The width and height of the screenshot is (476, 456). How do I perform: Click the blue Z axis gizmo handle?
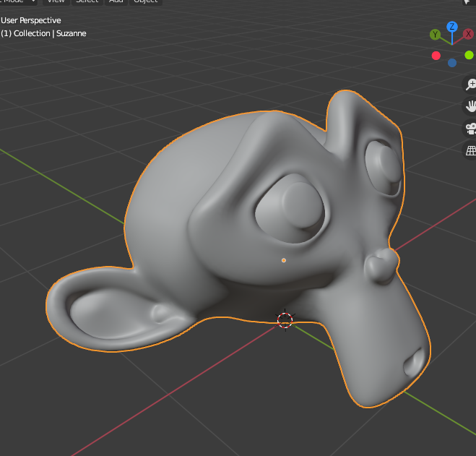(x=452, y=27)
